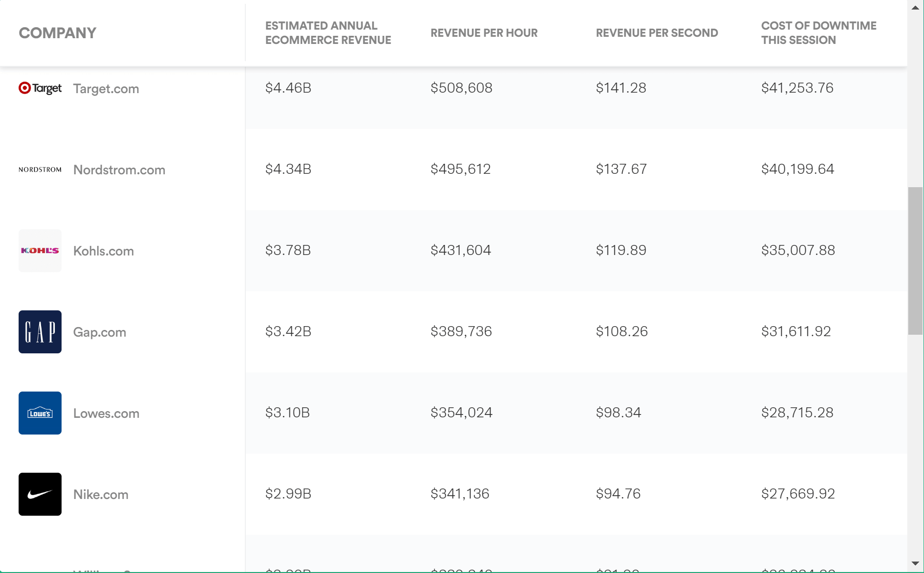Click the Target logo icon

coord(40,88)
